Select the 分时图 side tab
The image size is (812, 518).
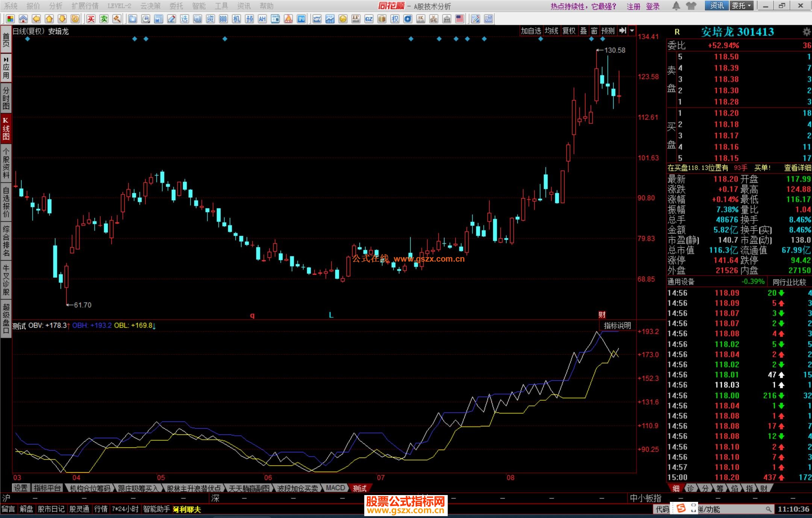click(6, 97)
